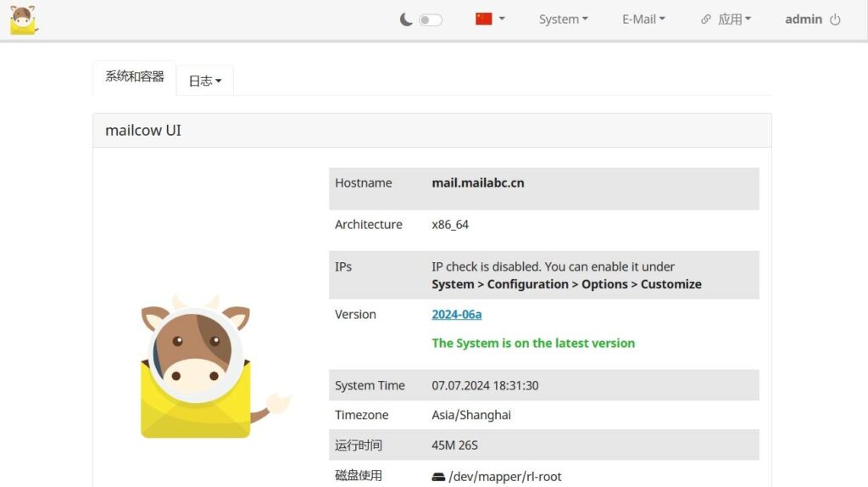The image size is (868, 487).
Task: Click the mailcow logo in the navbar
Action: coord(23,20)
